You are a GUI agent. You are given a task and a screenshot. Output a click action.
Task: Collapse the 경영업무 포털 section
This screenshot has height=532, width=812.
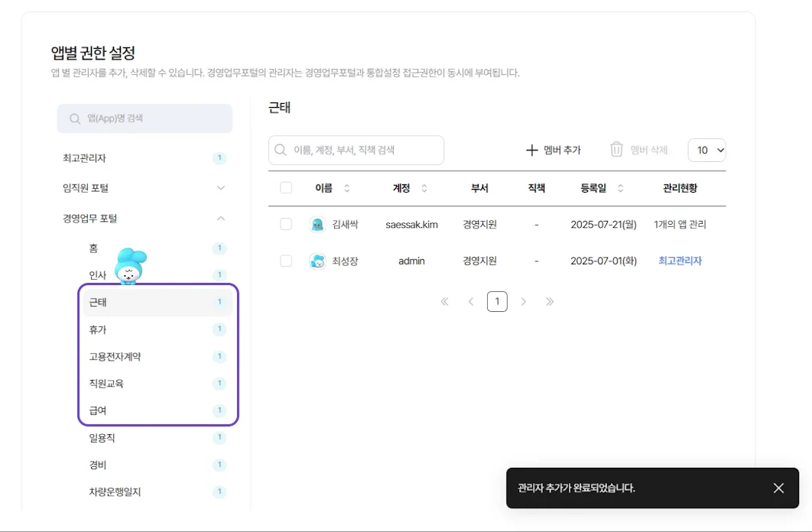tap(220, 218)
